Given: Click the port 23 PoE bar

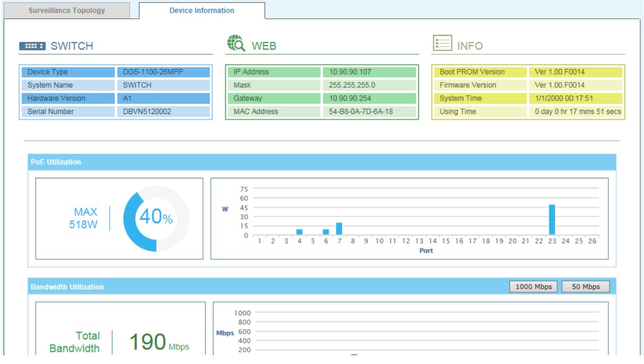Looking at the screenshot, I should coord(551,220).
